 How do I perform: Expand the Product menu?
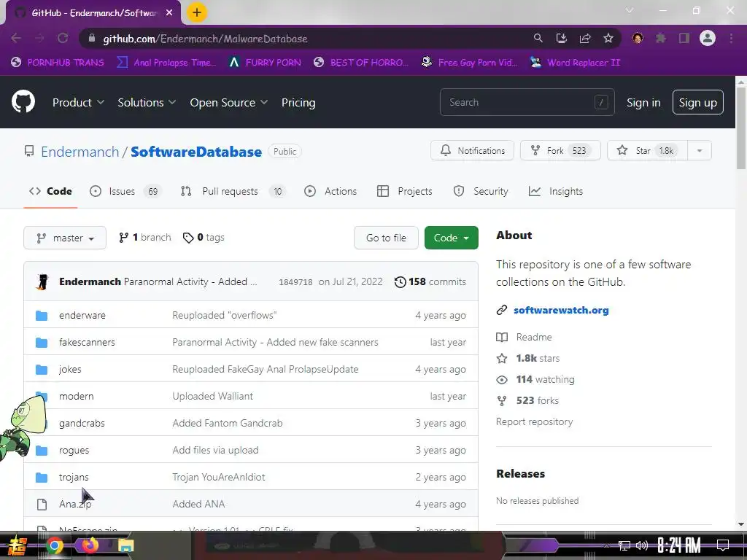[x=78, y=102]
